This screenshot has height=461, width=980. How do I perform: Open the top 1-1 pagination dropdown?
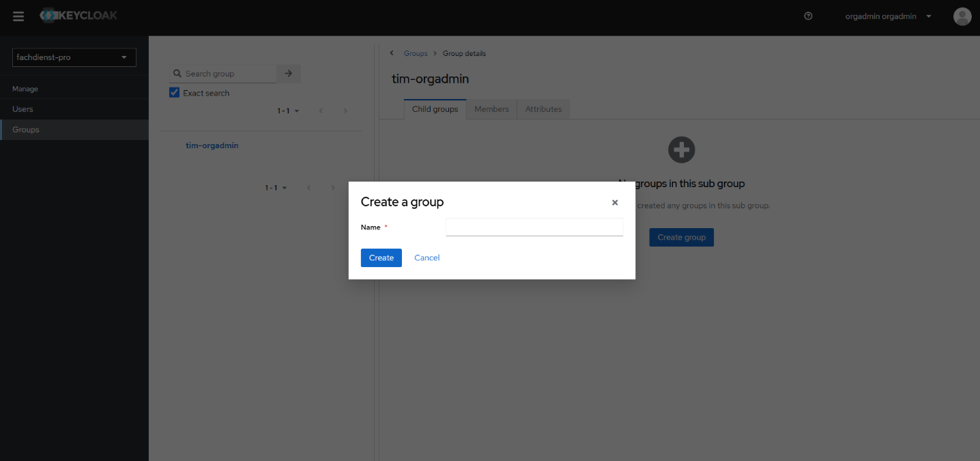point(288,111)
